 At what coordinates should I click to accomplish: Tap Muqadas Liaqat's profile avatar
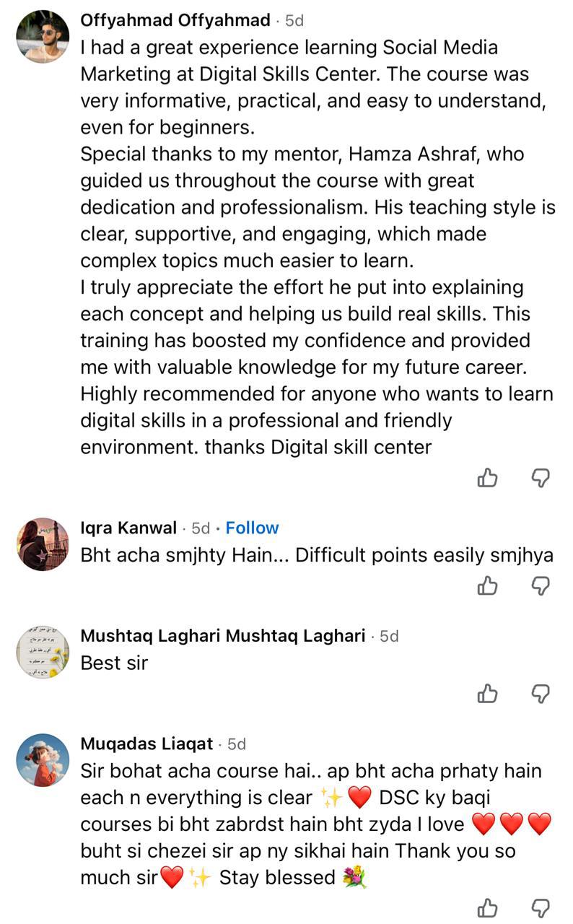point(43,759)
